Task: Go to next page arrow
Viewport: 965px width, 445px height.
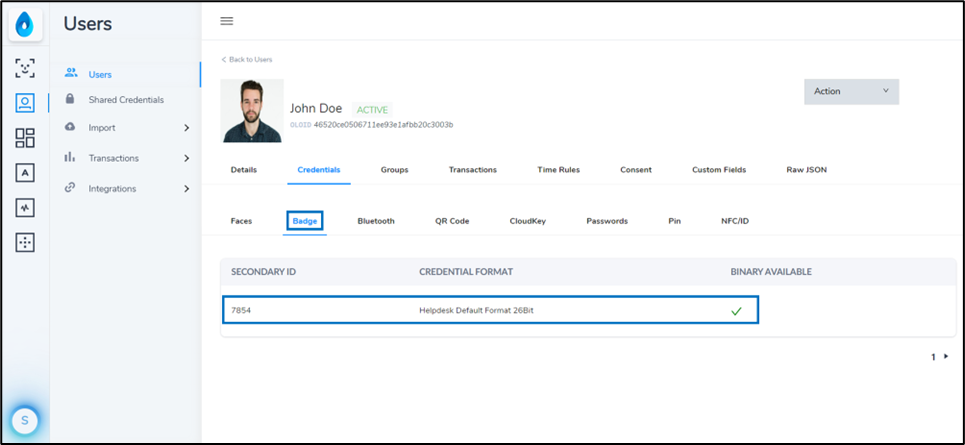Action: tap(946, 356)
